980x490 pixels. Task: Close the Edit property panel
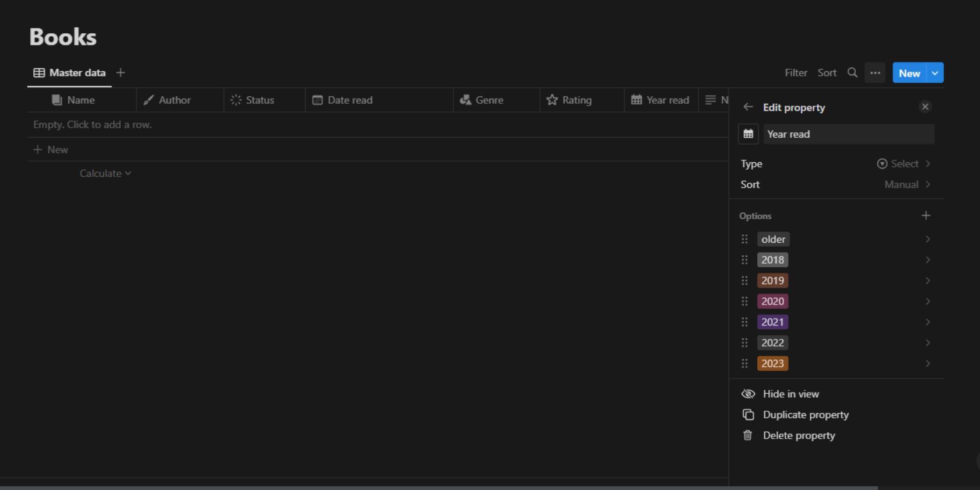(x=925, y=107)
